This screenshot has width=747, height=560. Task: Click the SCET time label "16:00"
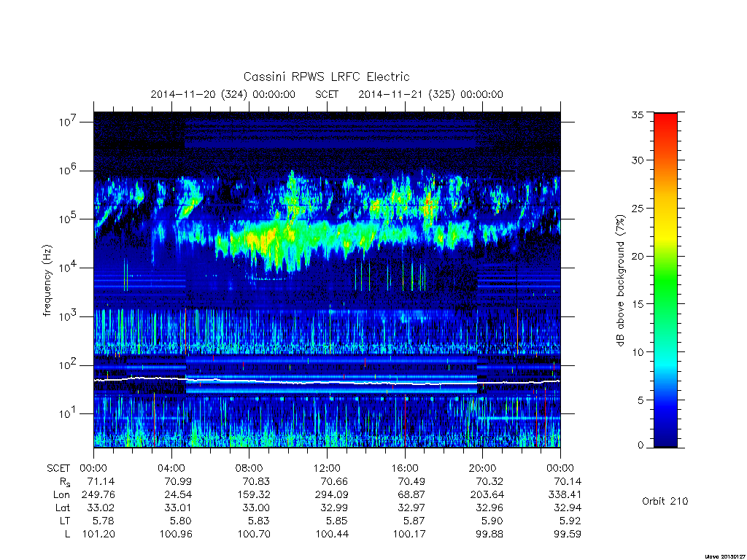tap(404, 468)
